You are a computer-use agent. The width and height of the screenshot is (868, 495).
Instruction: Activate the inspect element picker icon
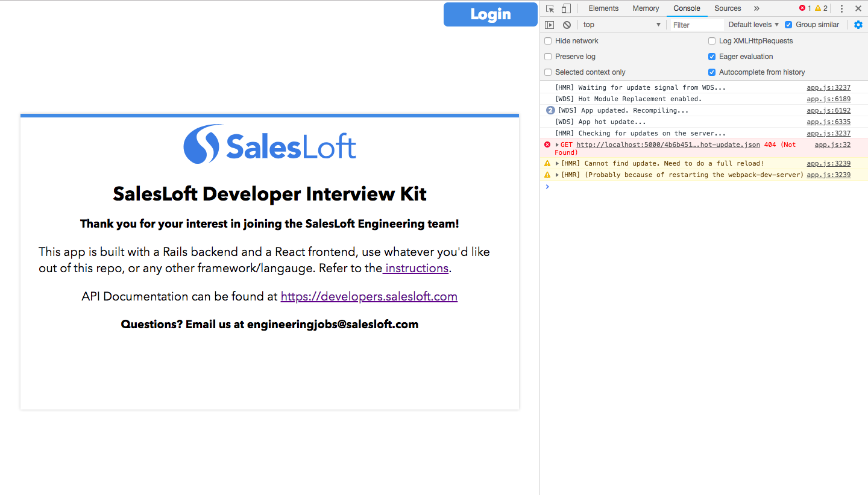click(550, 8)
